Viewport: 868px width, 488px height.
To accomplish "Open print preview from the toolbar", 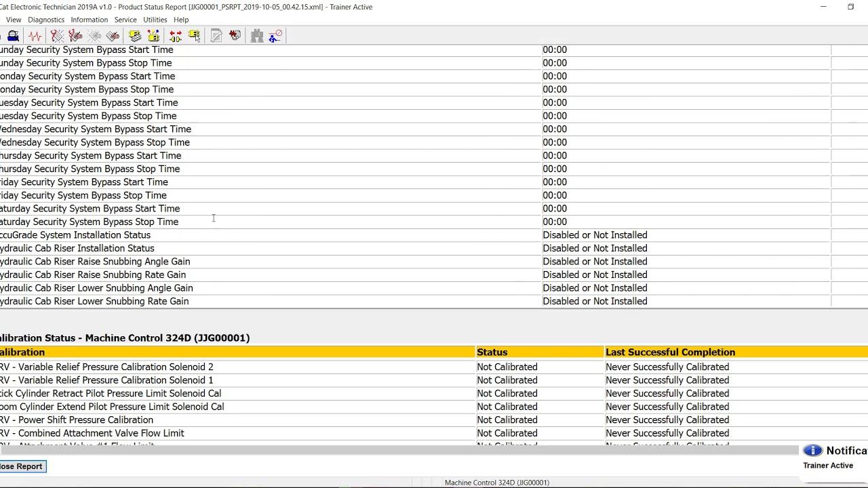I will click(13, 36).
